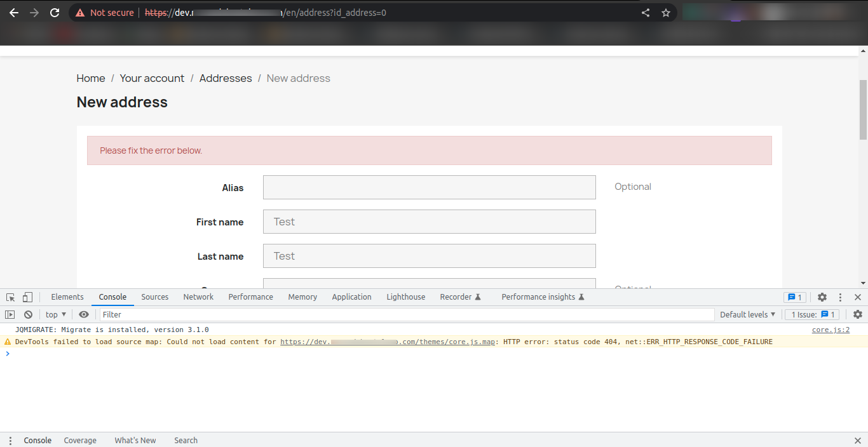
Task: Click the console Filter input
Action: coord(407,314)
